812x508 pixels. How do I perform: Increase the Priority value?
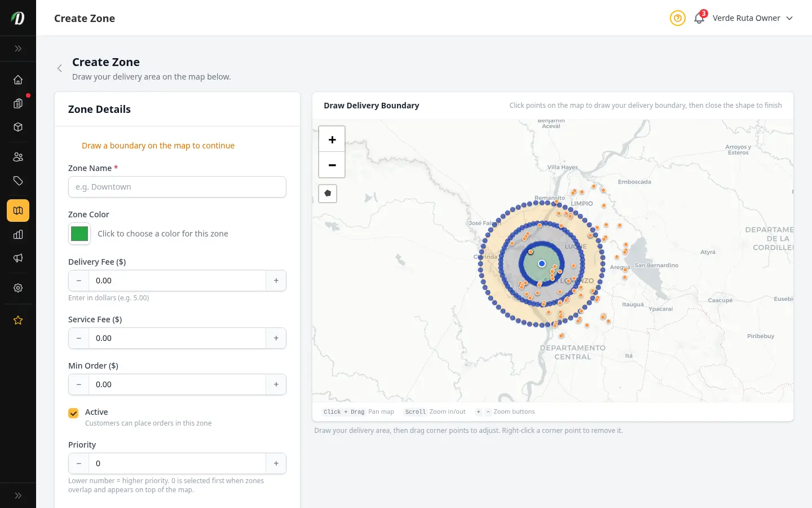tap(276, 463)
